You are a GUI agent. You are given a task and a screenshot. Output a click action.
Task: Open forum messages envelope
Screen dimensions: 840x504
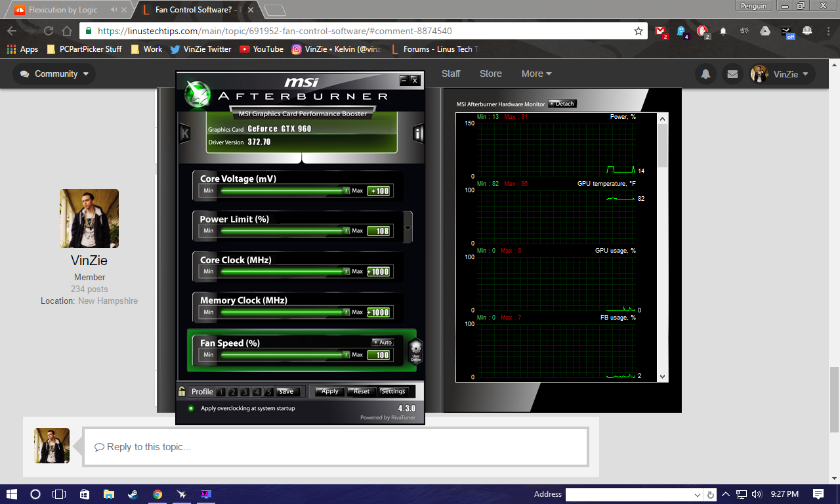point(732,74)
